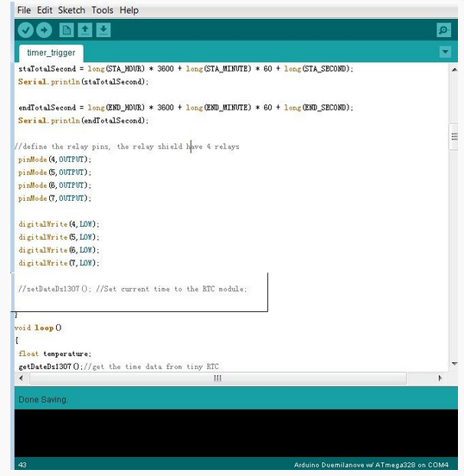Save sketch using the down-arrow icon
This screenshot has height=476, width=464.
tap(103, 30)
